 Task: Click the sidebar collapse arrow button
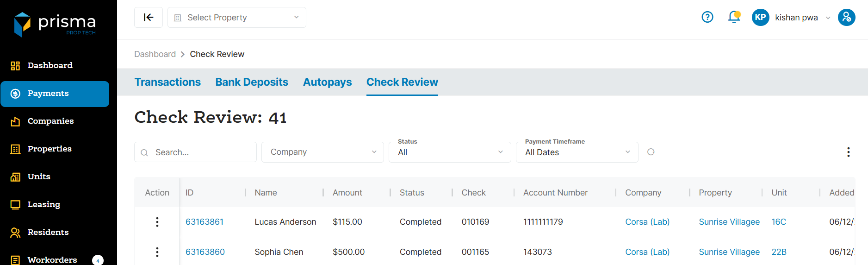point(148,18)
